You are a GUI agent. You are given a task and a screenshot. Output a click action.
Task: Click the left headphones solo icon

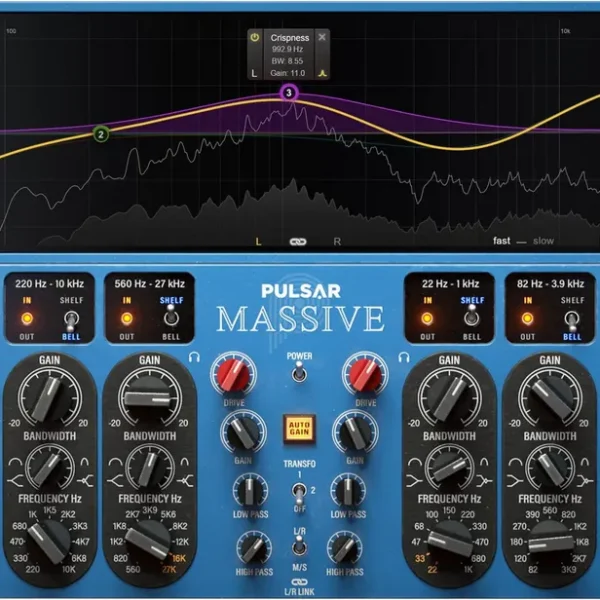[x=194, y=357]
